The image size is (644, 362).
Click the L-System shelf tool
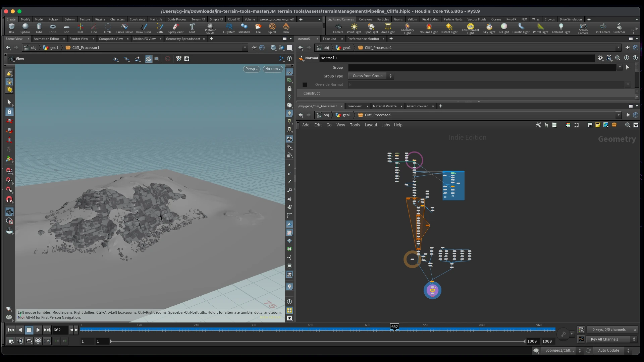[x=229, y=28]
